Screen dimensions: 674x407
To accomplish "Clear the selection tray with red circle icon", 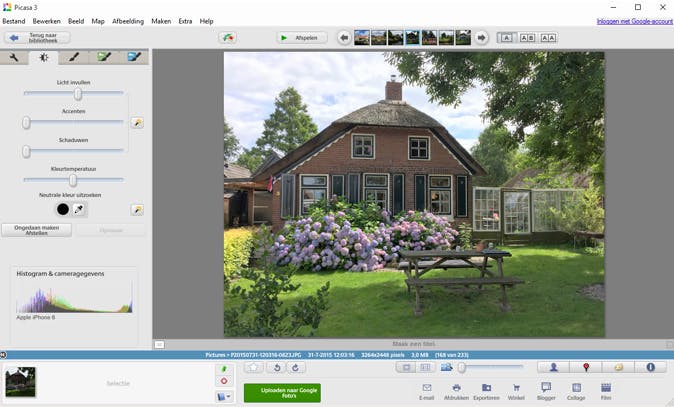I will point(224,381).
